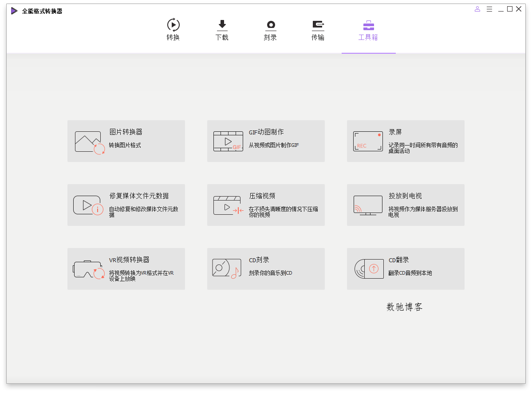This screenshot has height=394, width=532.
Task: Open 修复媒体文件元数据 title
Action: 139,196
